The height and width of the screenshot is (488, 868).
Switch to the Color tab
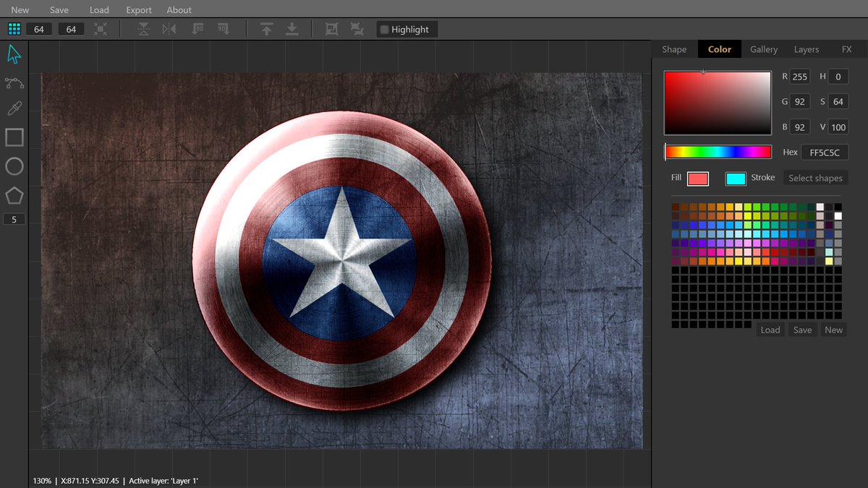point(720,49)
